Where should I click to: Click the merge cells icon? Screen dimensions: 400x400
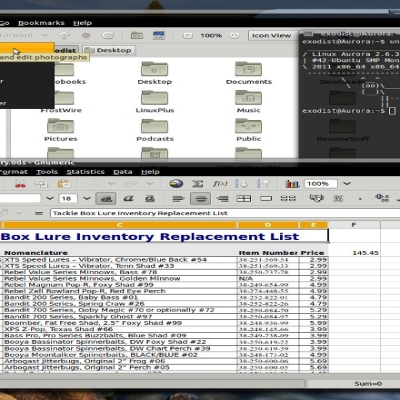(x=266, y=199)
